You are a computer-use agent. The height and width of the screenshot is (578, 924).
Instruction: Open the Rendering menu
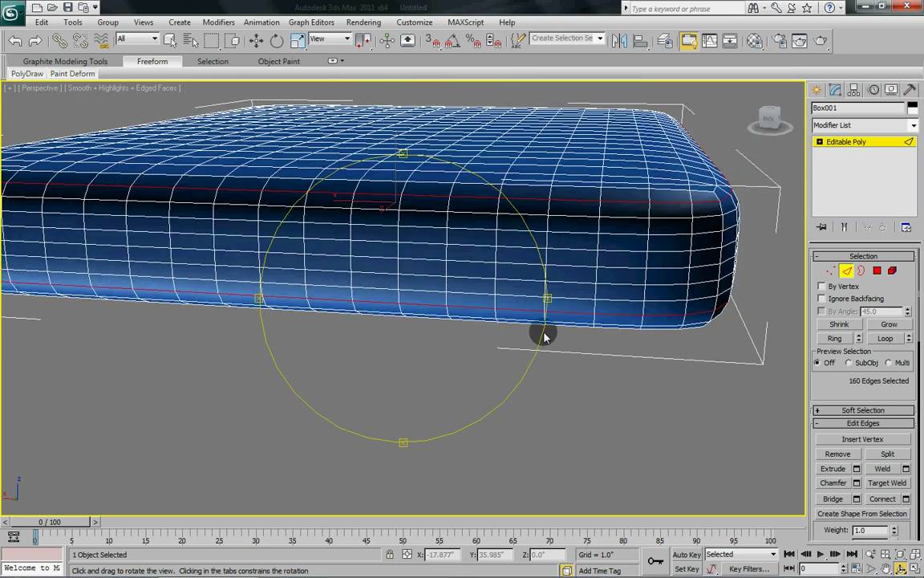363,22
